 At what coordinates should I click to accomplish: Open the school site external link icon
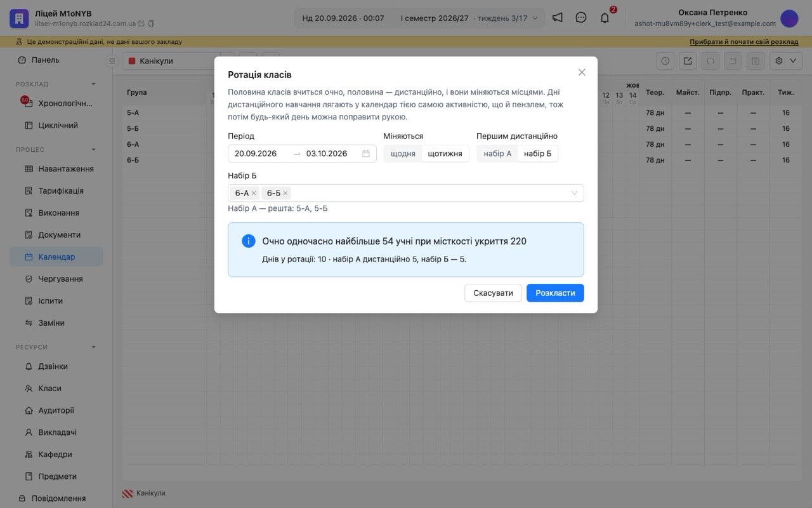(x=141, y=23)
